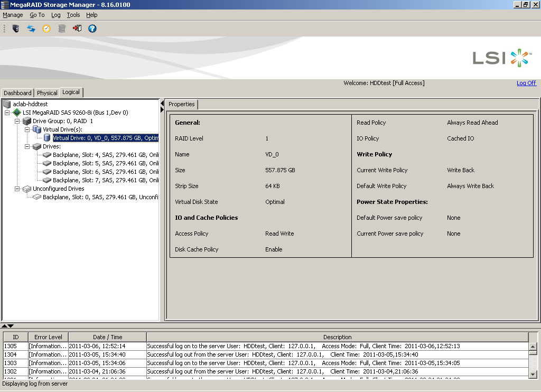The width and height of the screenshot is (541, 392).
Task: Collapse the LSI MegaRAID SAS 9260-8i node
Action: pos(7,113)
